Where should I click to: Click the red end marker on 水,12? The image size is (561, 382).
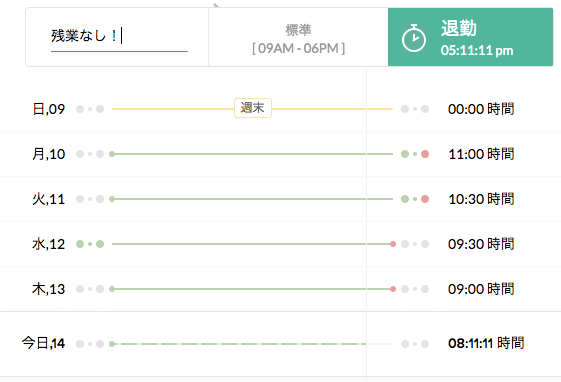tap(393, 244)
